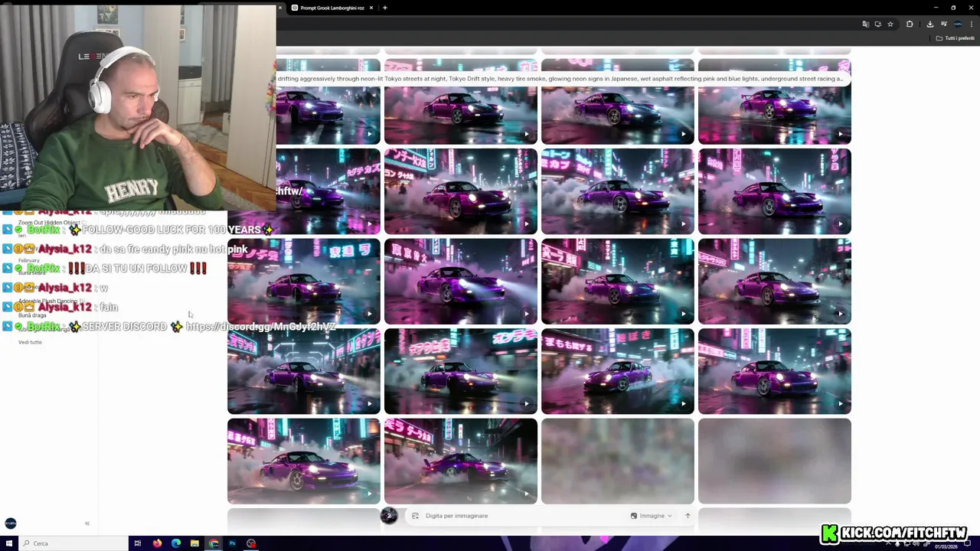Open bottom-row second purple car thumbnail
The width and height of the screenshot is (980, 551).
pyautogui.click(x=460, y=461)
